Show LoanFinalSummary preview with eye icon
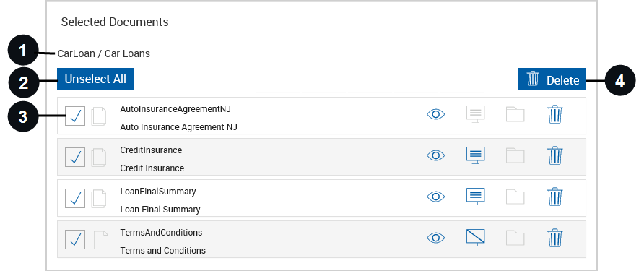Screen dimensions: 644x271 (436, 197)
